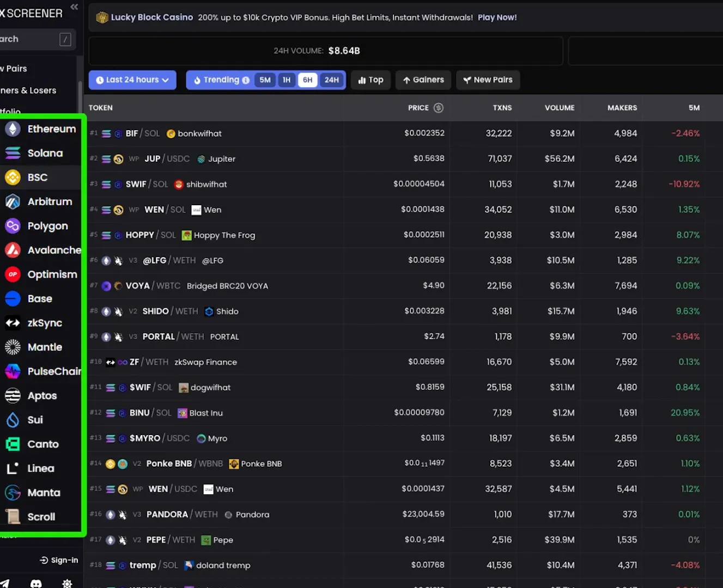
Task: Open the @LFG/WETH pair row
Action: 403,260
